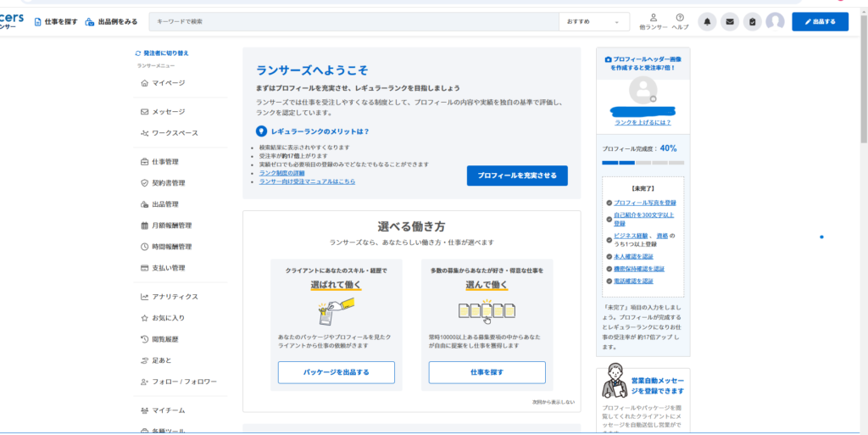The width and height of the screenshot is (868, 435).
Task: Click the card icon beside 支払い管理
Action: point(144,268)
